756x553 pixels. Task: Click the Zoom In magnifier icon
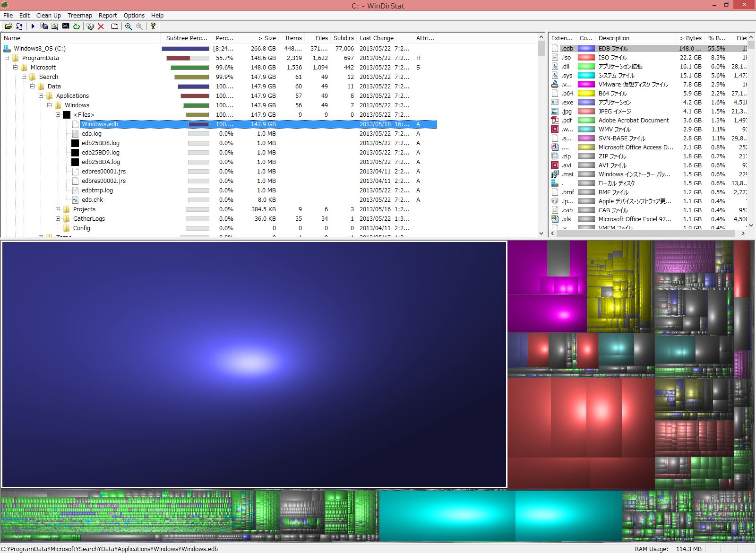129,26
